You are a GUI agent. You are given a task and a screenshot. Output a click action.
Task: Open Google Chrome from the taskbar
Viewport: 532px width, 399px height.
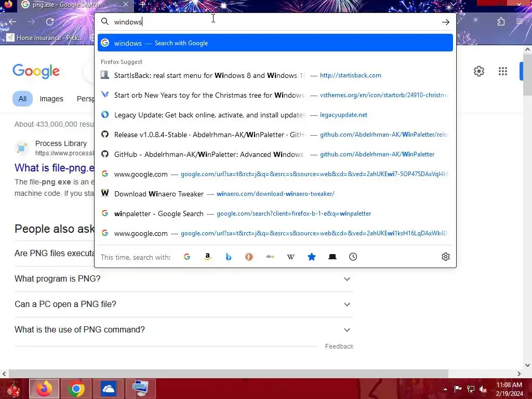point(76,389)
